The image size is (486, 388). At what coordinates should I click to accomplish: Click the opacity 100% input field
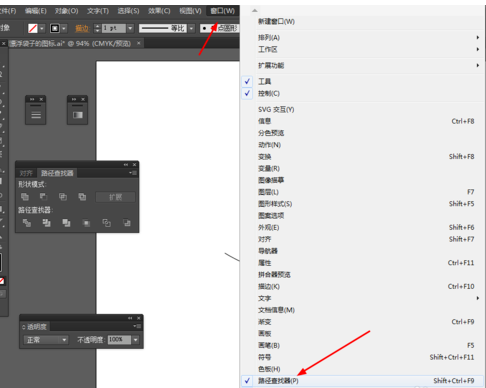(x=119, y=340)
